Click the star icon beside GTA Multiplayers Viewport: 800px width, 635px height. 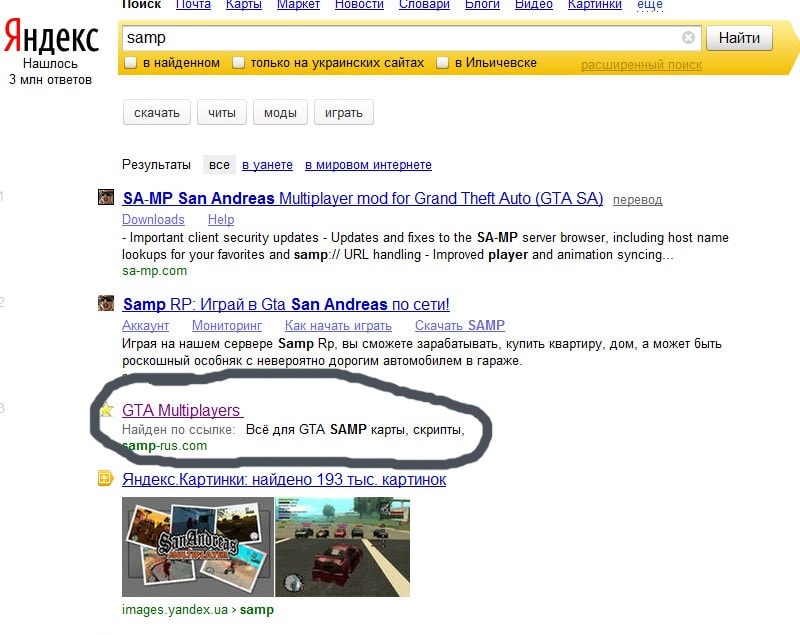tap(107, 409)
